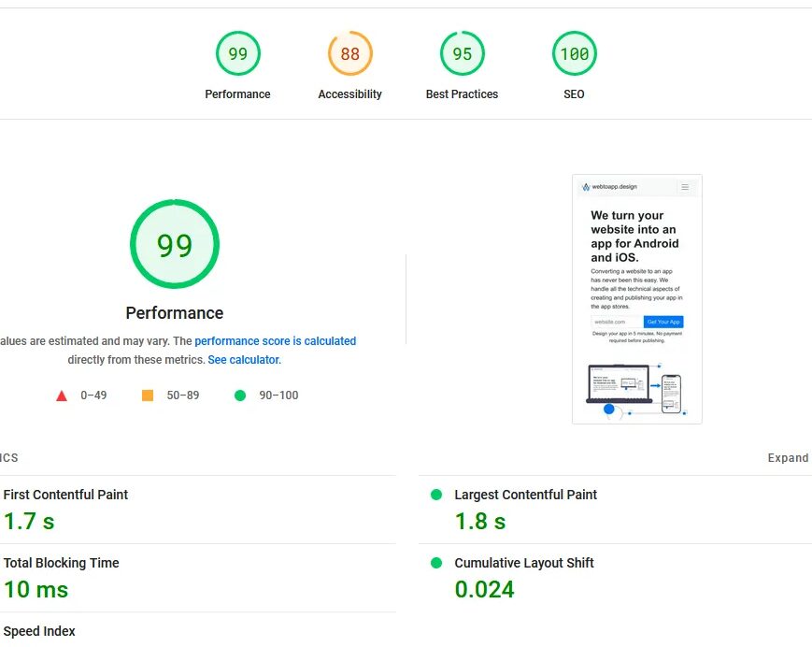The image size is (812, 647).
Task: Click the Speed Index metric label
Action: pos(39,631)
